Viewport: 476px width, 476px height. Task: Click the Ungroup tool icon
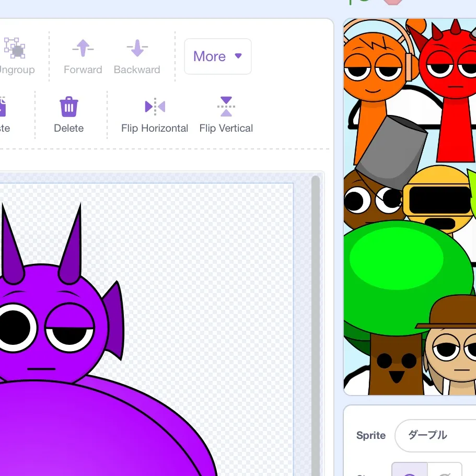pos(15,48)
